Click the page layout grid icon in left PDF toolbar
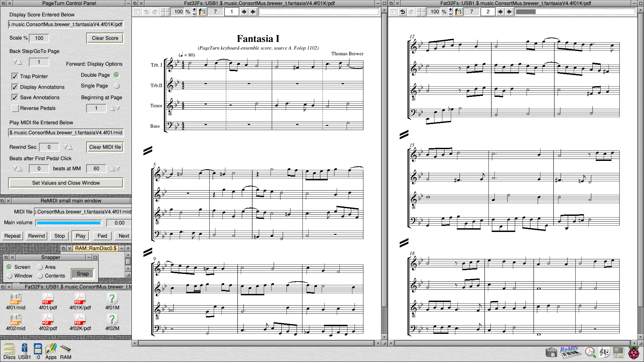This screenshot has height=362, width=644. (165, 12)
